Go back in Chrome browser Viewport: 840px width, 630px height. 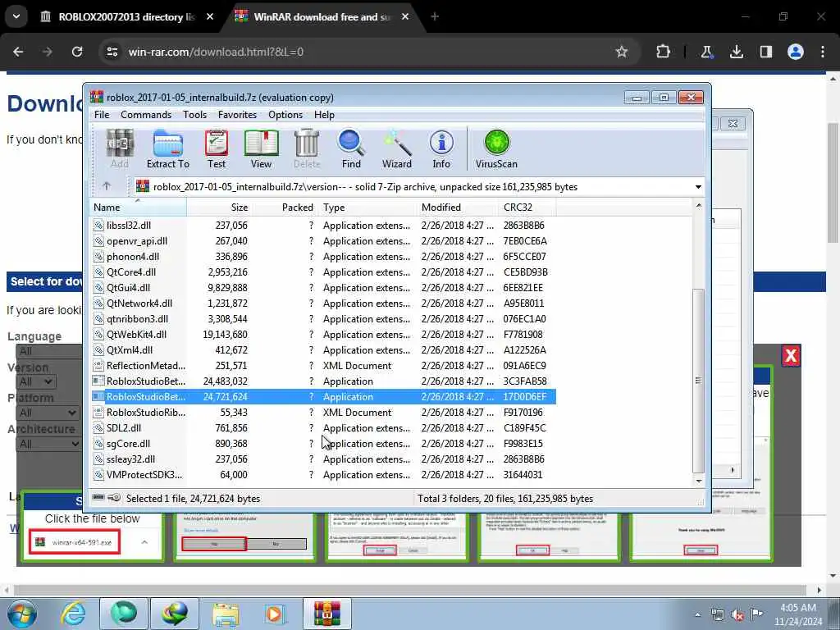click(x=18, y=52)
